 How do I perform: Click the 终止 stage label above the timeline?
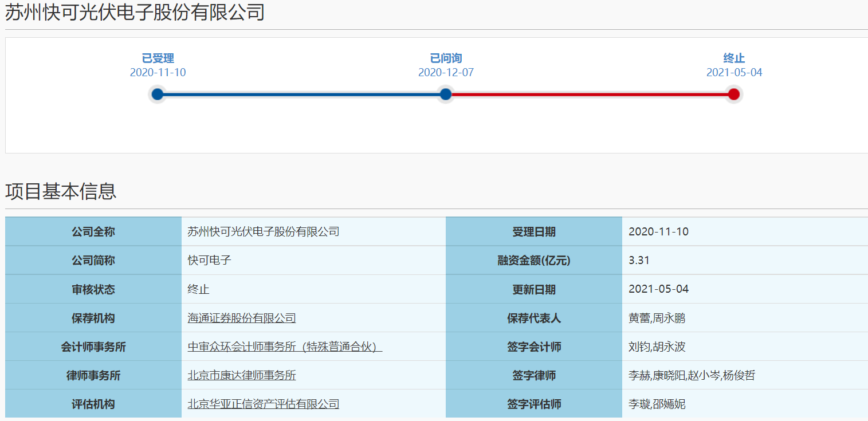[734, 58]
